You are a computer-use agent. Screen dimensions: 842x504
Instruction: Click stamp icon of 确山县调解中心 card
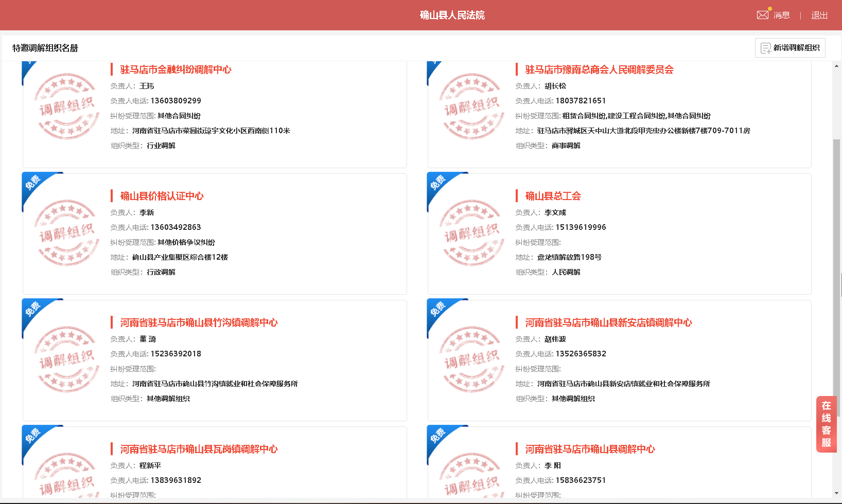click(x=472, y=476)
